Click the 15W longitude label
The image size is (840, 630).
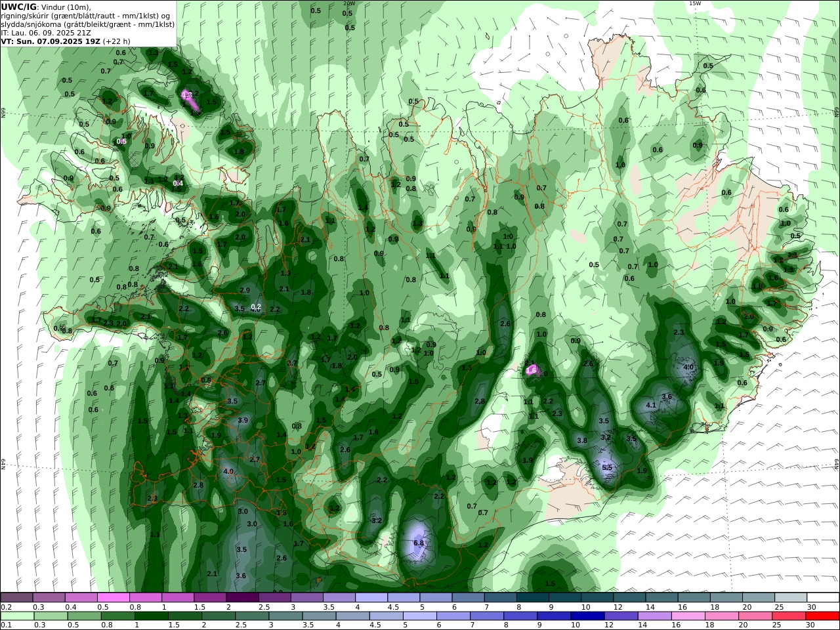695,3
